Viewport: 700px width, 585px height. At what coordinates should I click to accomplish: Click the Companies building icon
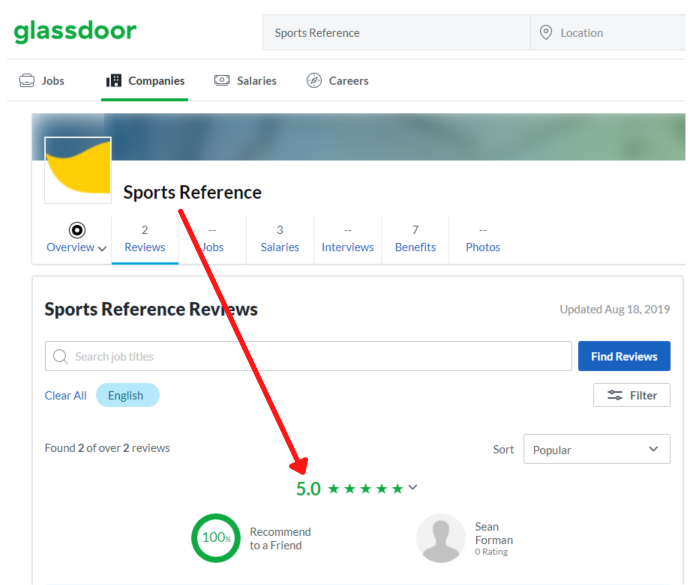pyautogui.click(x=114, y=81)
